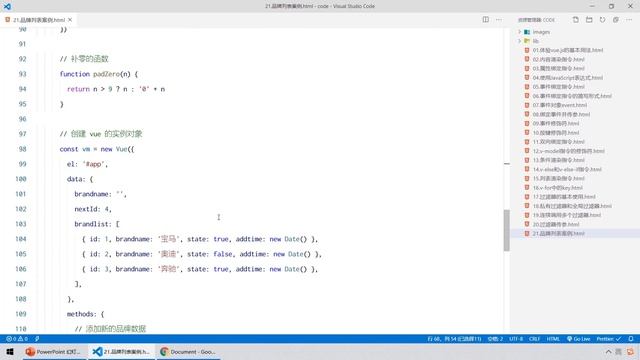The height and width of the screenshot is (360, 640).
Task: Click the New File icon in explorer
Action: pos(576,20)
